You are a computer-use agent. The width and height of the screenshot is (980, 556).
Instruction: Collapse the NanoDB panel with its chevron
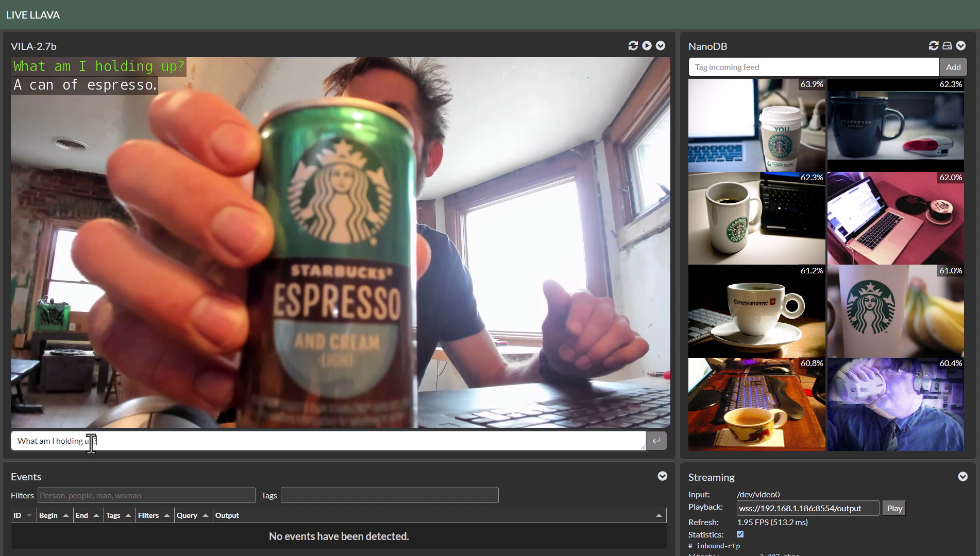point(961,46)
